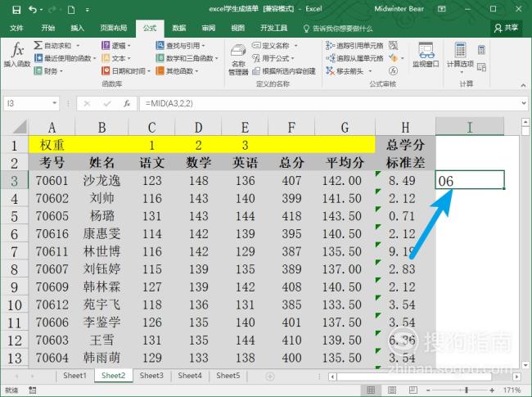The height and width of the screenshot is (397, 532).
Task: Click the AutoSum sigma icon
Action: pyautogui.click(x=38, y=45)
